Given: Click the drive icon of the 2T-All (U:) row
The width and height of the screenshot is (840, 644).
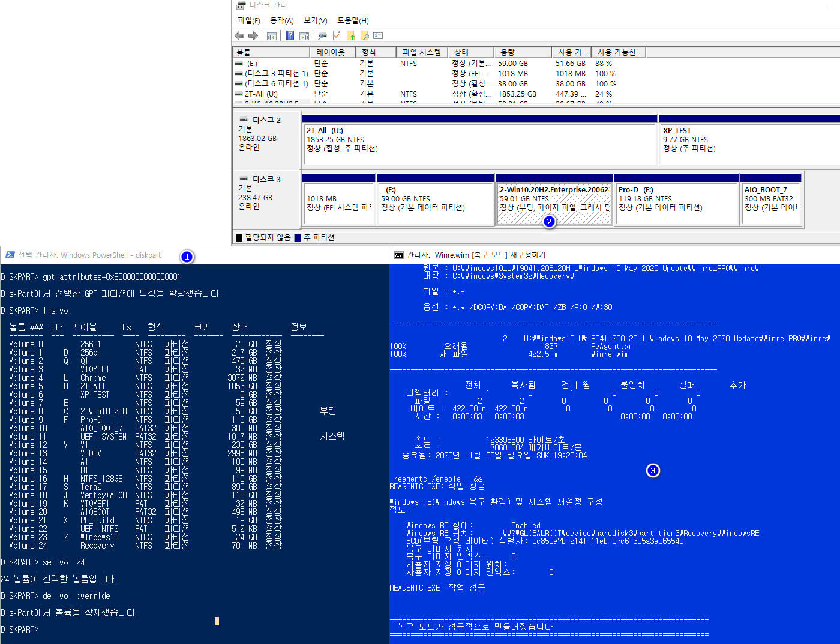Looking at the screenshot, I should 239,94.
